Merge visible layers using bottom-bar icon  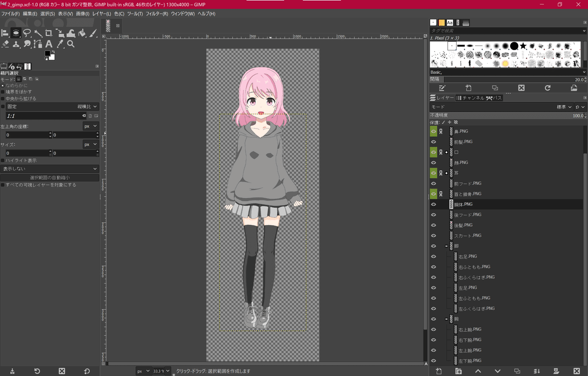point(537,371)
